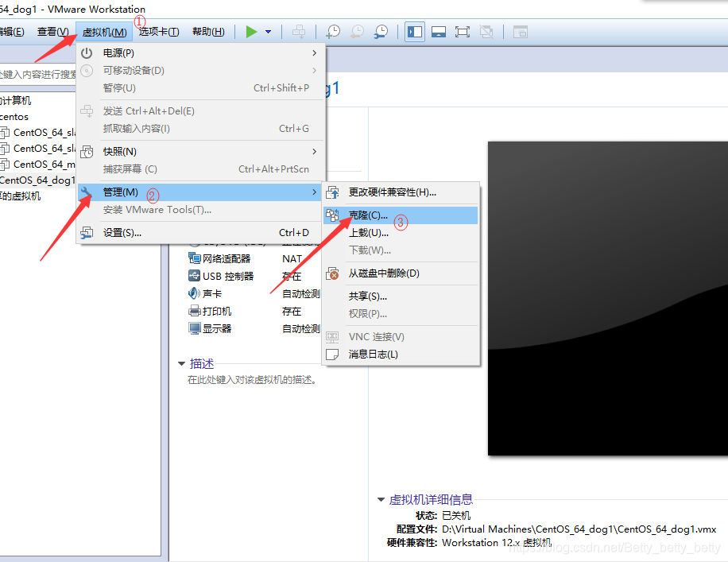Image resolution: width=728 pixels, height=562 pixels.
Task: Open 设置(S)... from the menu
Action: coord(200,233)
